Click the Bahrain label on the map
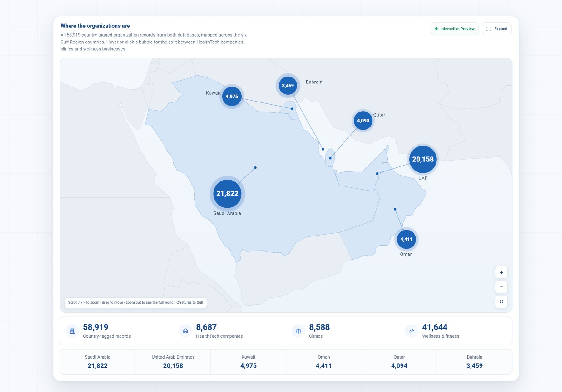 [314, 82]
